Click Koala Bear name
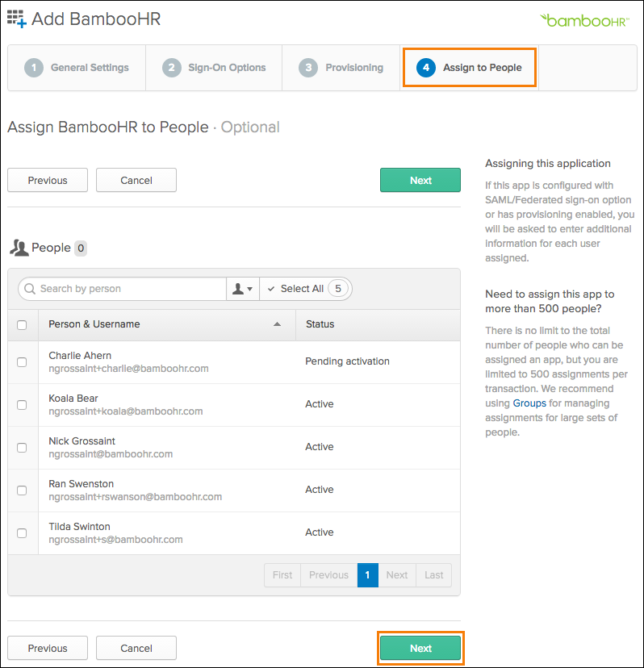This screenshot has width=644, height=668. 73,399
